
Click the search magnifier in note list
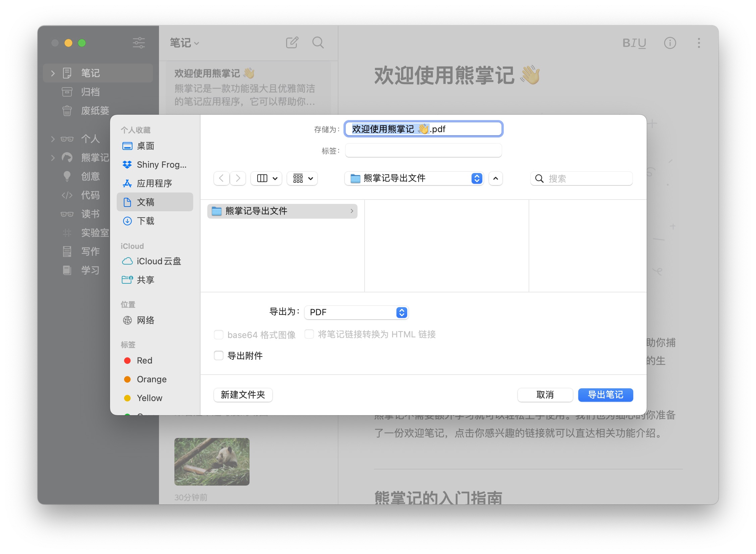pyautogui.click(x=318, y=43)
